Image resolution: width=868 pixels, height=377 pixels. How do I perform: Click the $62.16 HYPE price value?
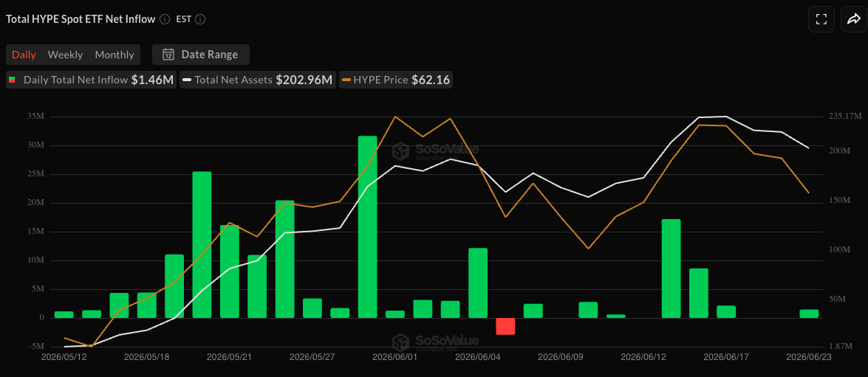(x=430, y=80)
